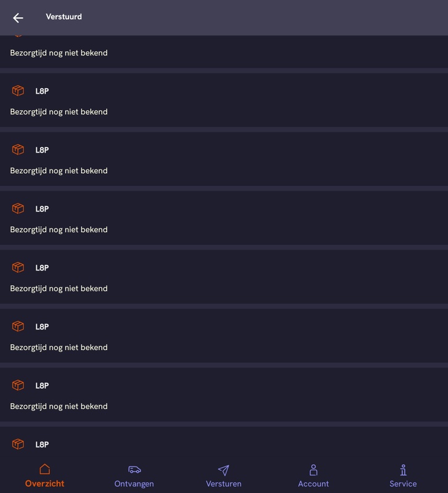Open the Account tab label
Viewport: 448px width, 493px height.
pyautogui.click(x=313, y=484)
